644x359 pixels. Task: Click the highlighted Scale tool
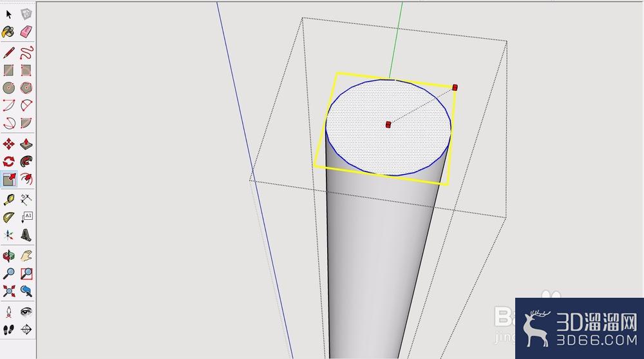[x=9, y=179]
